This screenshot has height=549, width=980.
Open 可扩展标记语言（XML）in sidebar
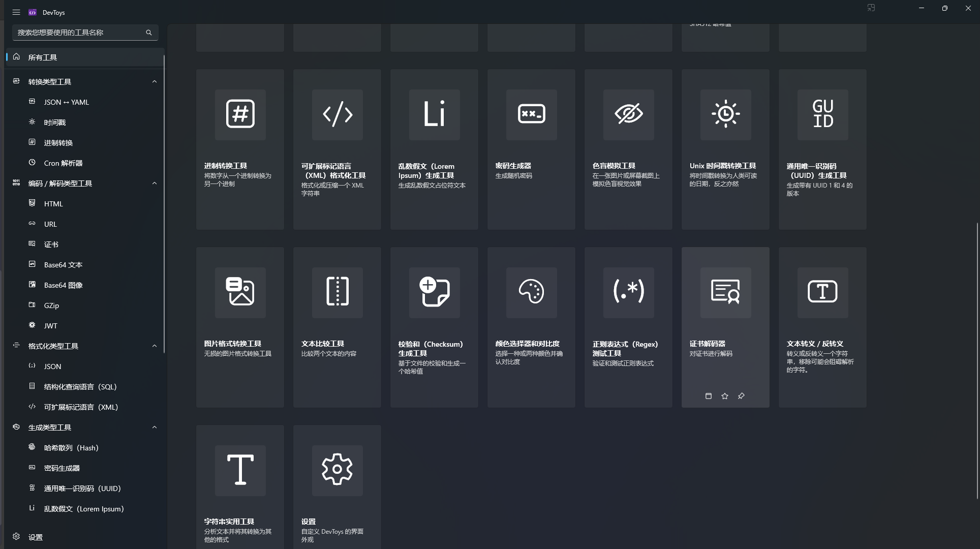[x=85, y=407]
